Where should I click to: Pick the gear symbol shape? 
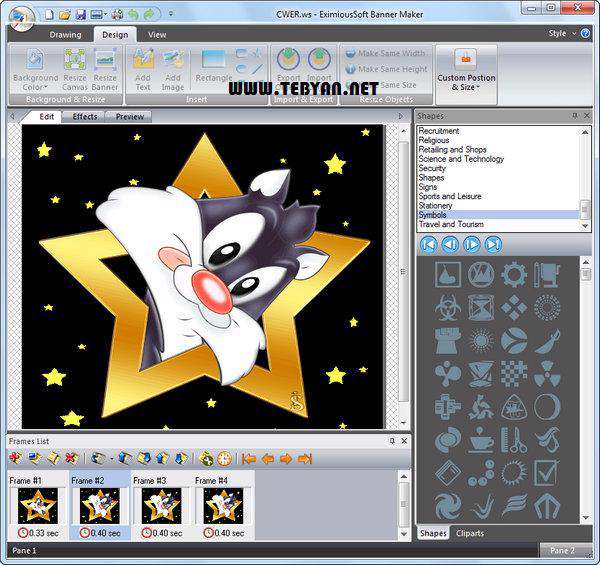click(x=514, y=274)
